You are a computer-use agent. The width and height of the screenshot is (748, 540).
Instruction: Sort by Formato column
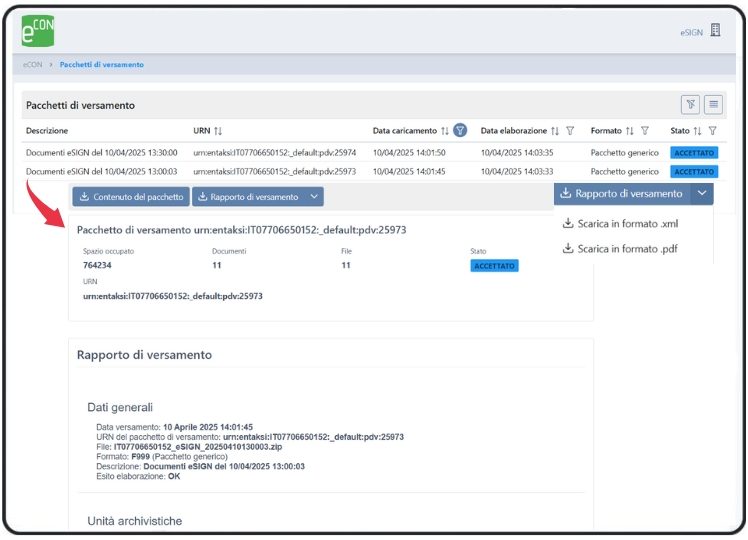click(x=630, y=131)
